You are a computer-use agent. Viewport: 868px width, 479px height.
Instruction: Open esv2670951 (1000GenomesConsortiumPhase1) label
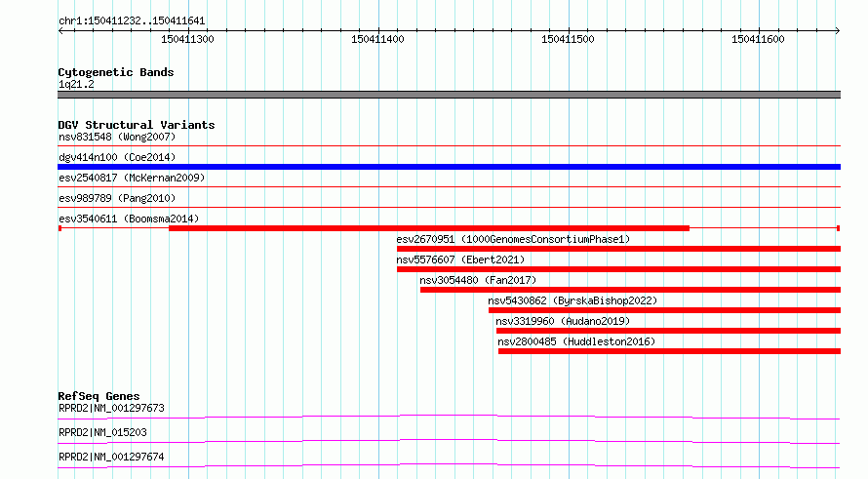coord(513,239)
